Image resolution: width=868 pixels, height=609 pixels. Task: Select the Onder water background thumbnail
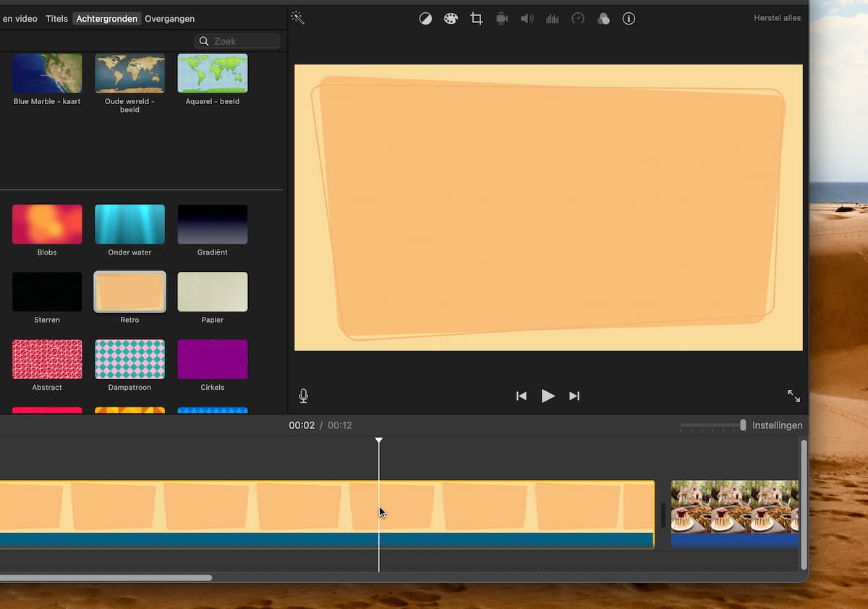(x=129, y=224)
